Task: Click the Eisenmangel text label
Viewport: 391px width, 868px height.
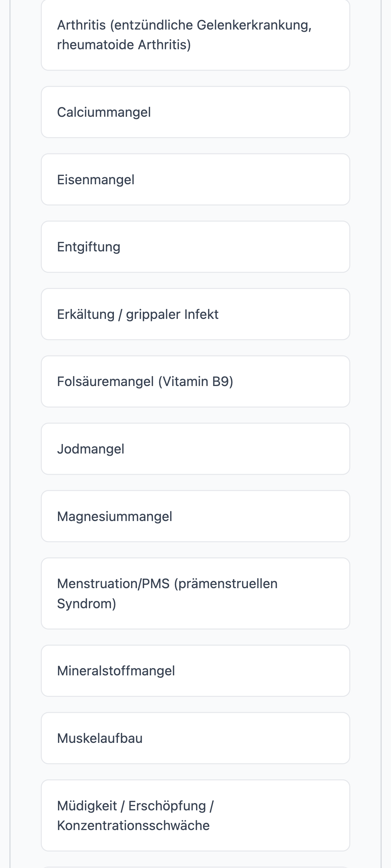Action: click(x=96, y=180)
